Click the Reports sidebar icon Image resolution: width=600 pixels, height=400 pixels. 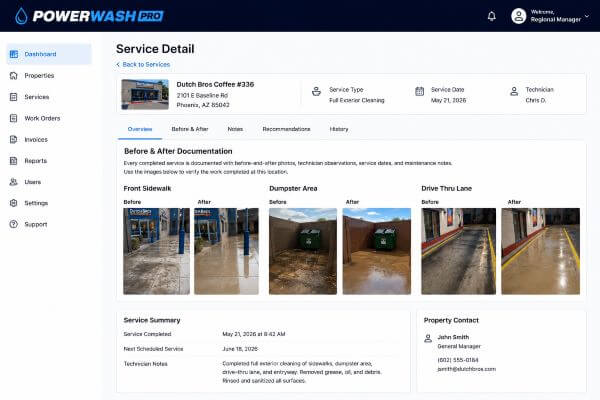[14, 161]
